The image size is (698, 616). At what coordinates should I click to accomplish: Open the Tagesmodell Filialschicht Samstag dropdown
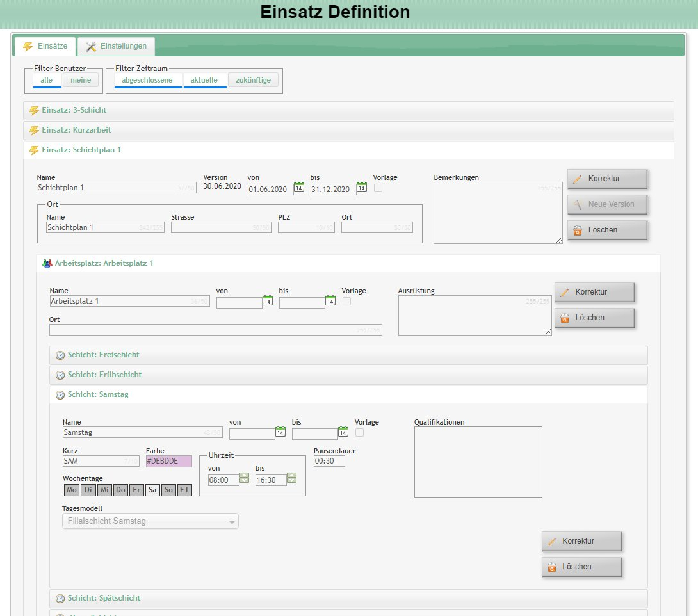click(150, 521)
